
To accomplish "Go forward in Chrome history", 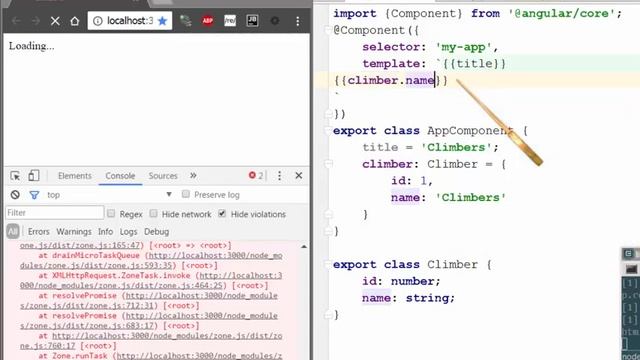I will pos(36,21).
